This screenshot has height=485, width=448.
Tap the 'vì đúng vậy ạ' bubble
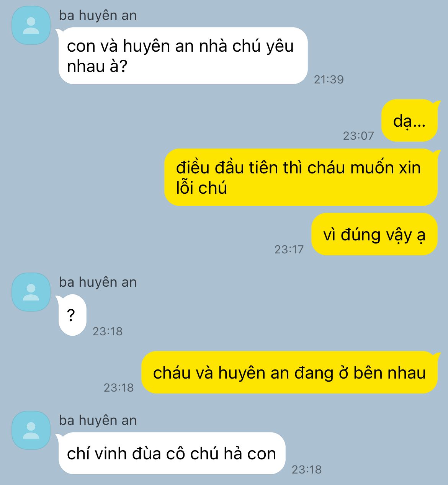pos(374,234)
